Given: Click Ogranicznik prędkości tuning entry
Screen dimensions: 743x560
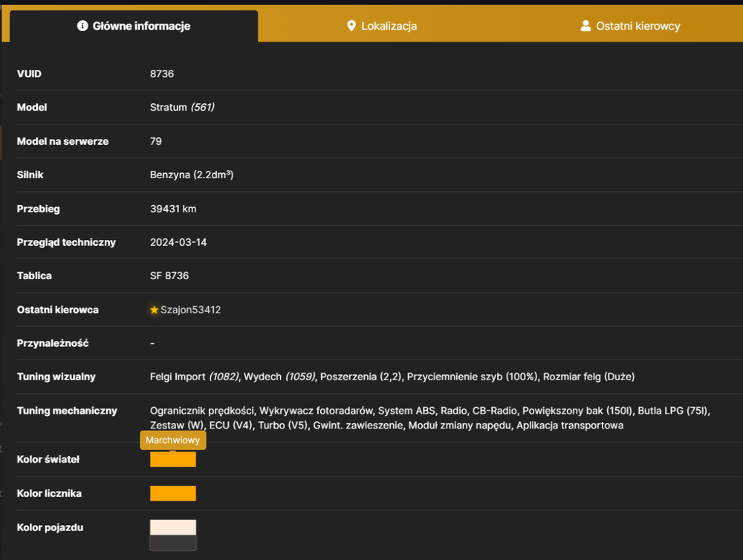Looking at the screenshot, I should tap(202, 411).
